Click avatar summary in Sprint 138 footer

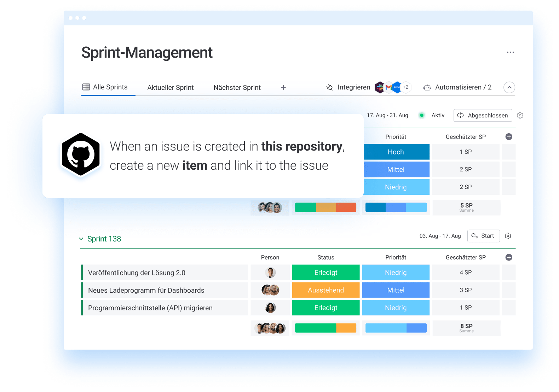[270, 328]
